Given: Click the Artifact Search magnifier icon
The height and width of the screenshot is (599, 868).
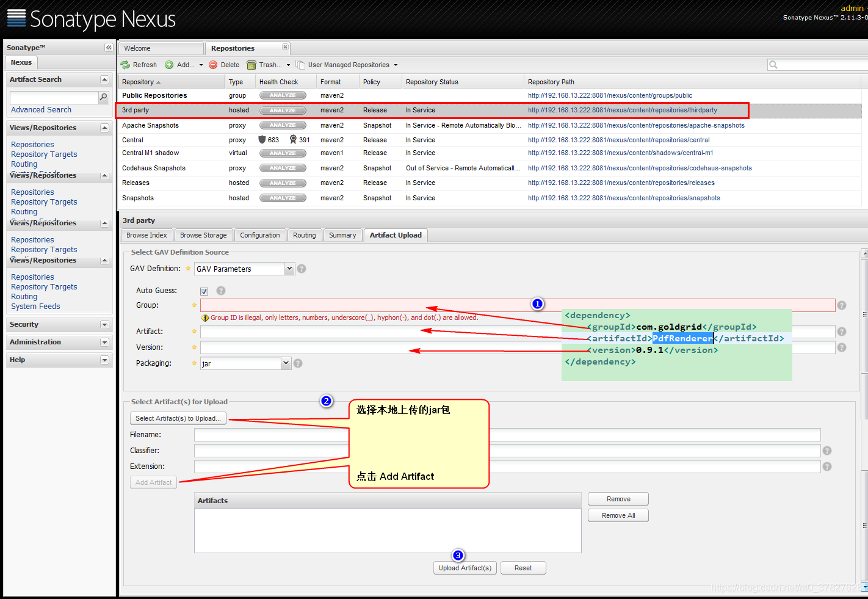Looking at the screenshot, I should pos(104,97).
